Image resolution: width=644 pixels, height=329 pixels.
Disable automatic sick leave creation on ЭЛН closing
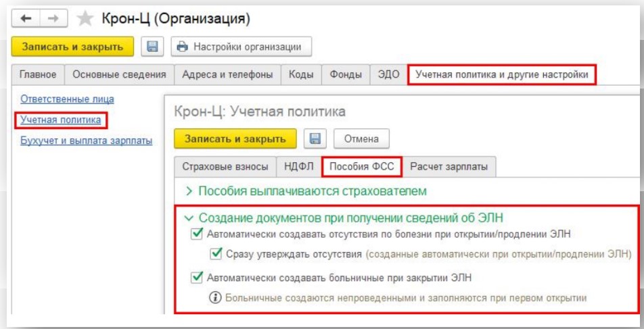198,277
